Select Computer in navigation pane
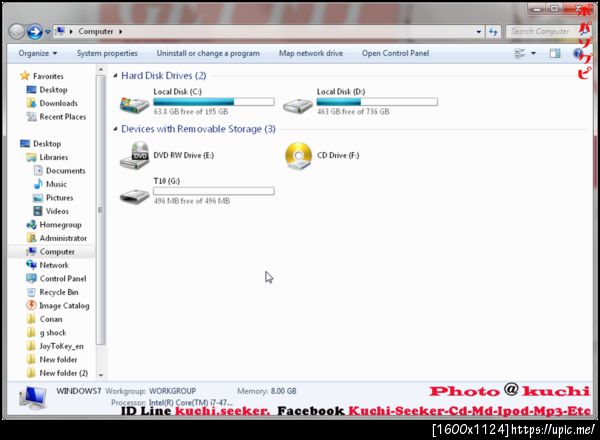 pos(50,252)
